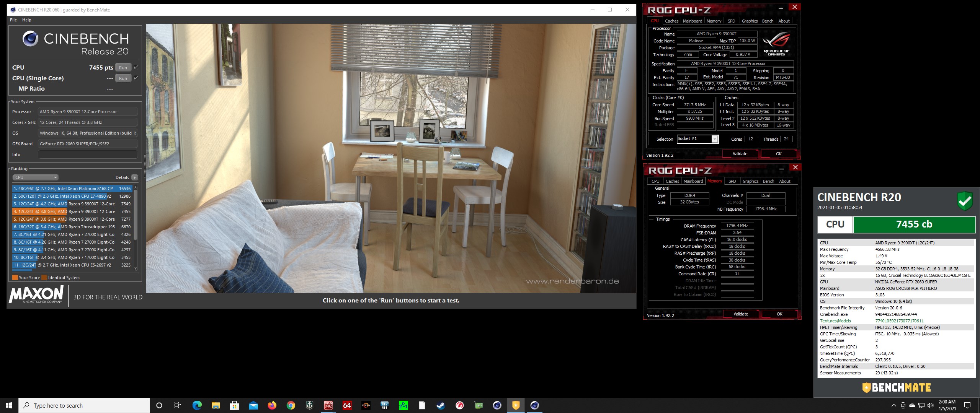This screenshot has width=980, height=413.
Task: Open World of Warships taskbar icon
Action: click(x=309, y=405)
